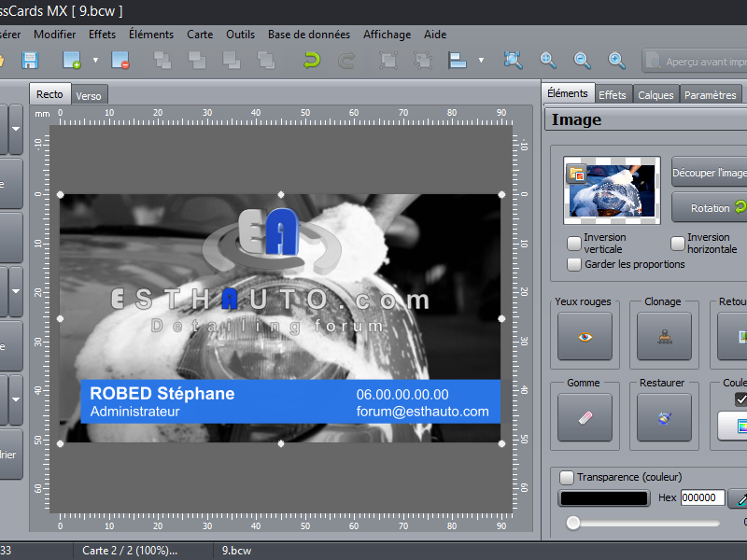
Task: Expand the top dropdown arrow in the left sidebar
Action: (16, 129)
